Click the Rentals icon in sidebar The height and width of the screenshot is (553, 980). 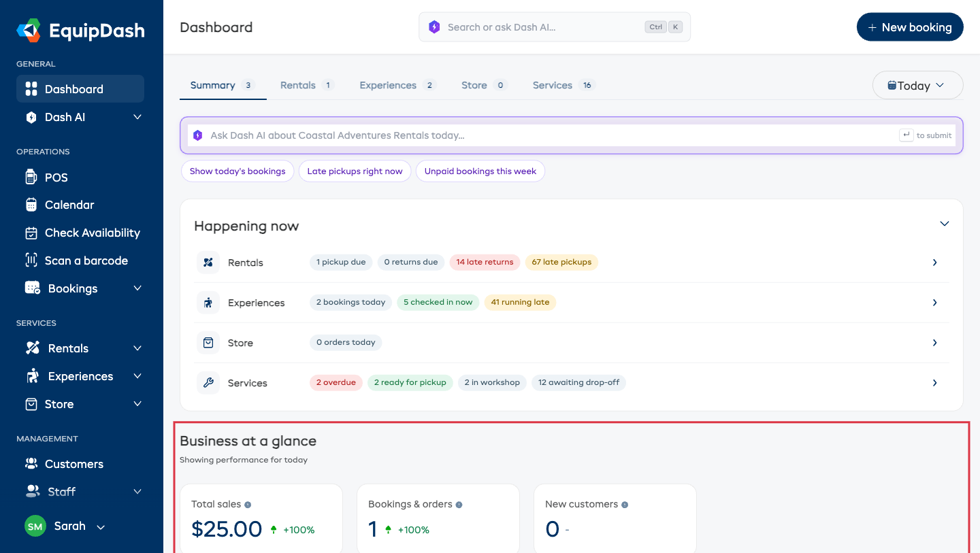(32, 348)
